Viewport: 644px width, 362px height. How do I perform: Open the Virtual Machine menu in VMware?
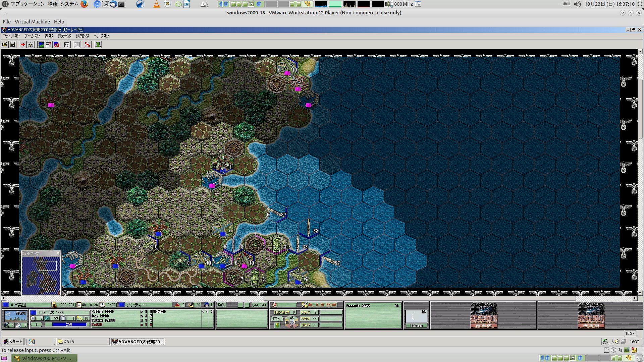pos(32,22)
